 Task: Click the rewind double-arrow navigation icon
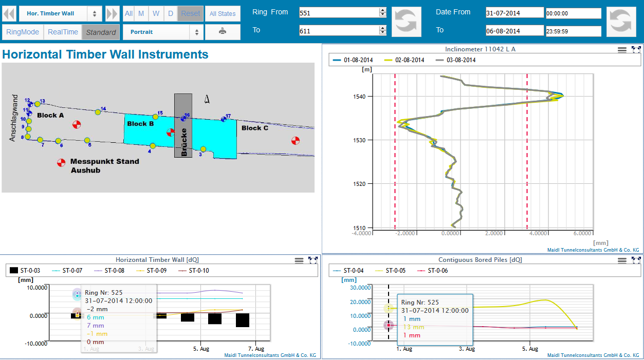9,14
